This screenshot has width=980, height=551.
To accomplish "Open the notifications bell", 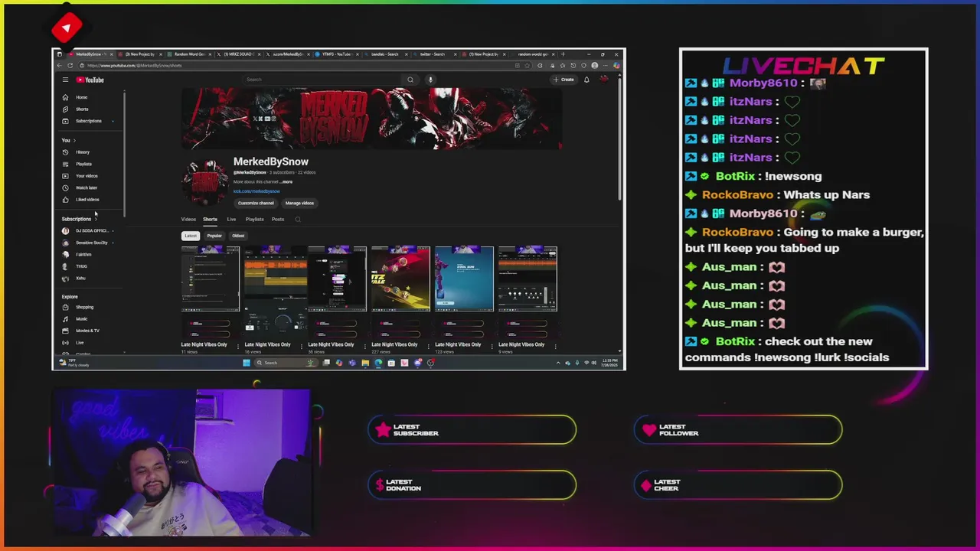I will (586, 80).
